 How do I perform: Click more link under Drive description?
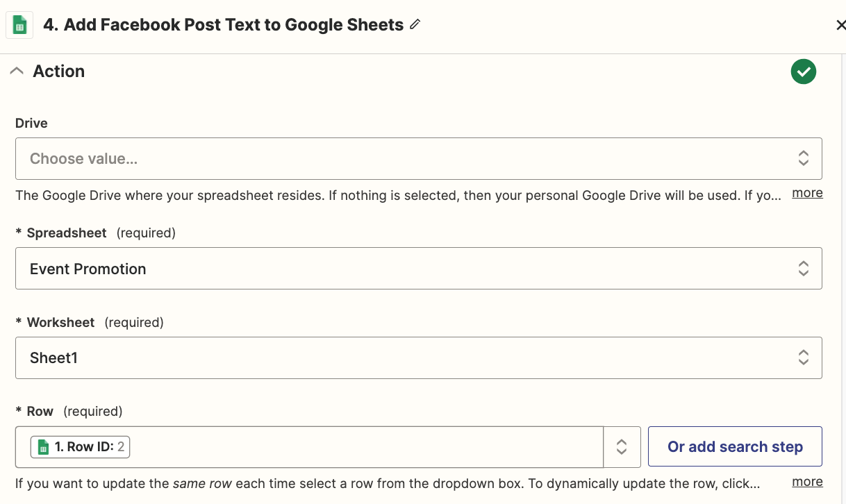[807, 193]
